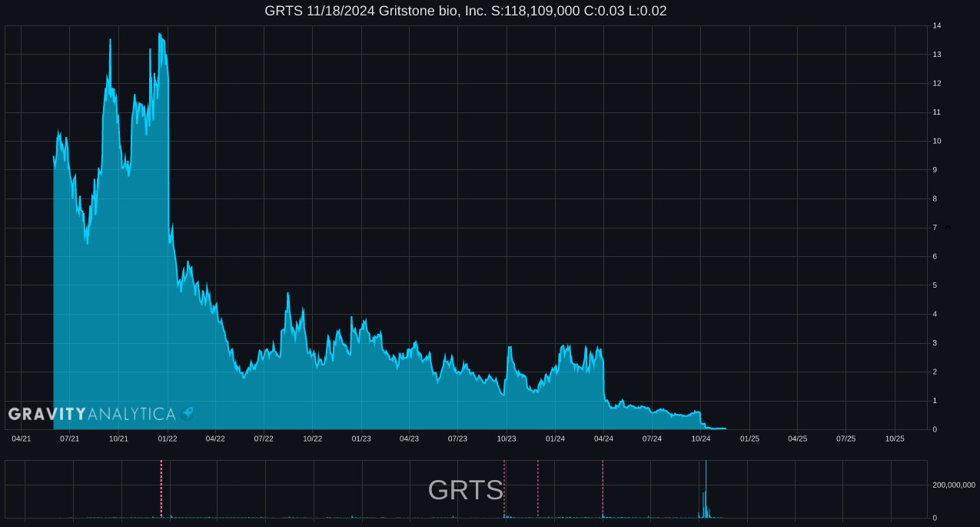Click the C:0.03 close value in the title
This screenshot has height=527, width=980.
(x=605, y=11)
